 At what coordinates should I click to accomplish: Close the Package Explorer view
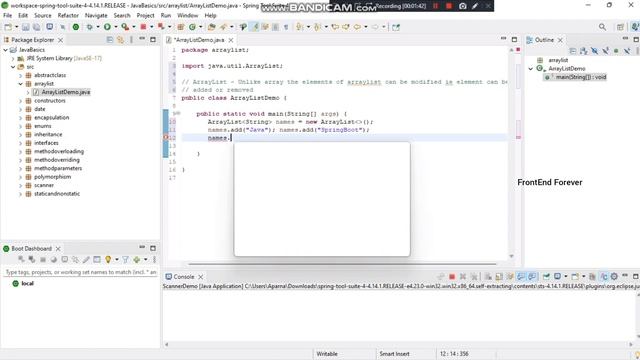pyautogui.click(x=60, y=40)
